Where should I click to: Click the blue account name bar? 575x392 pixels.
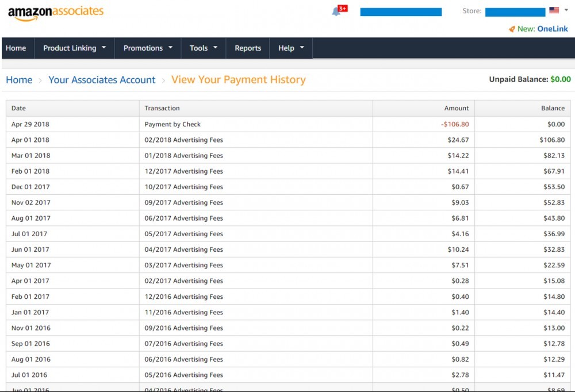tap(401, 12)
